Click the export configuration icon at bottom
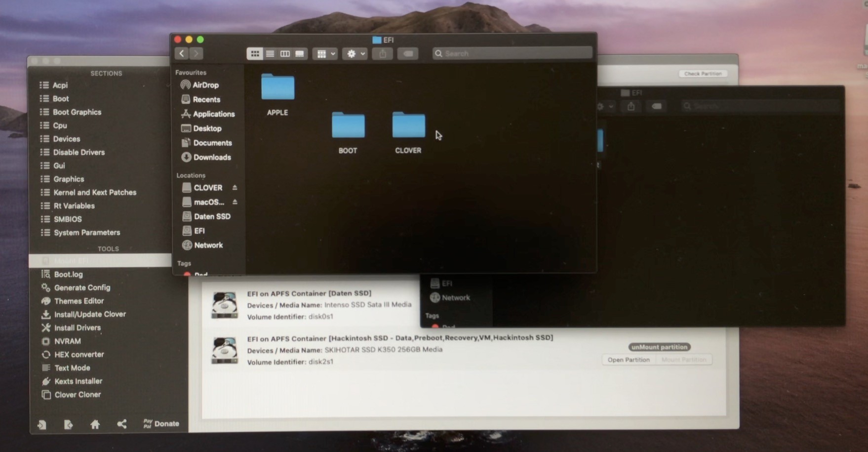Image resolution: width=868 pixels, height=452 pixels. 69,424
